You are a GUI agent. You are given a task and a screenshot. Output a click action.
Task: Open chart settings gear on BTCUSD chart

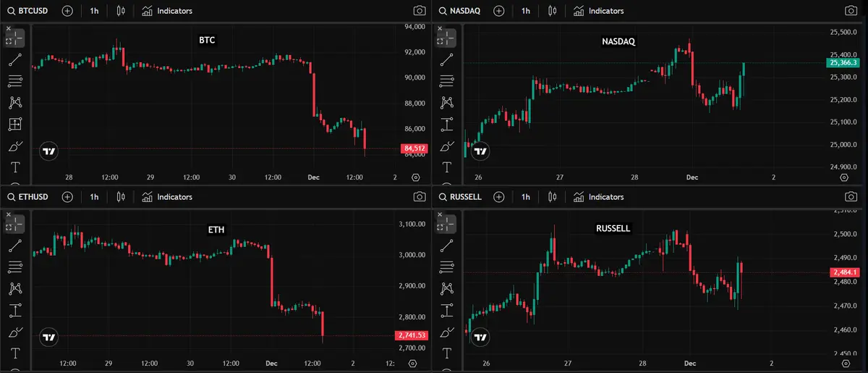(415, 177)
